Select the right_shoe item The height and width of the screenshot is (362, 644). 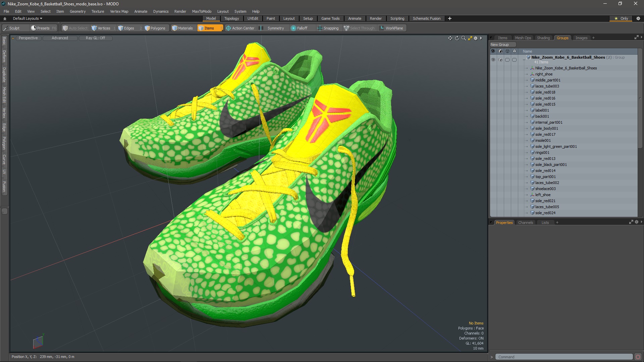(544, 74)
